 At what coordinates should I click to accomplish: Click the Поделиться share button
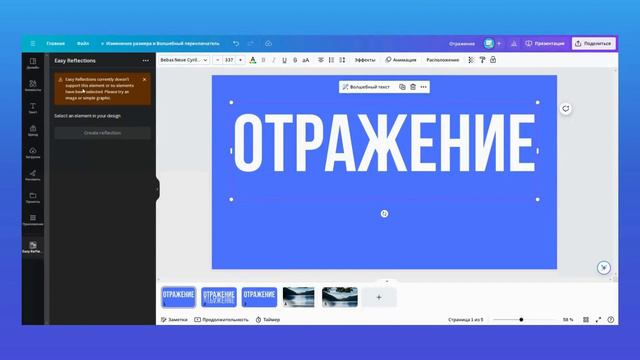[x=593, y=43]
